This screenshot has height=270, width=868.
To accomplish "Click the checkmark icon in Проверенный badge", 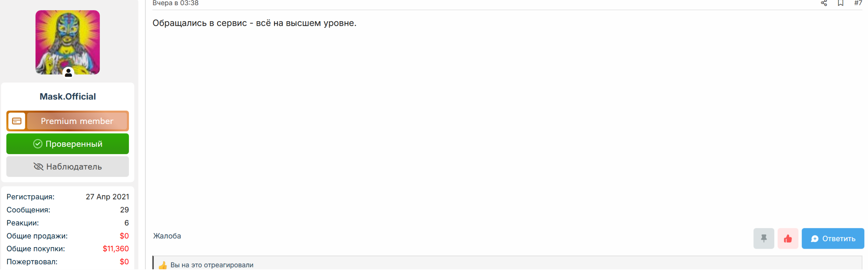I will click(38, 144).
